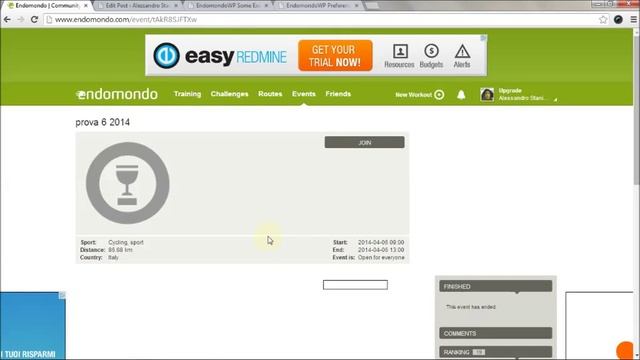The width and height of the screenshot is (640, 360).
Task: Click the orange chat bubble at corner
Action: pos(625,351)
